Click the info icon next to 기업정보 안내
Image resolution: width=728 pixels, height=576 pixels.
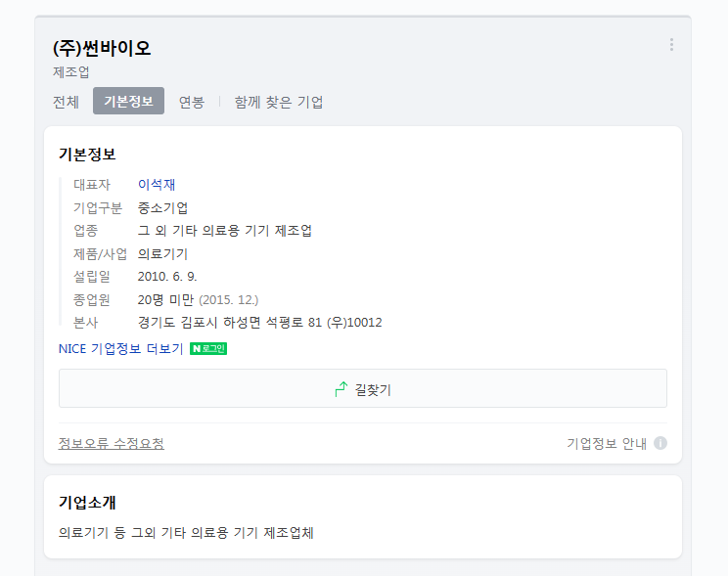[x=660, y=443]
